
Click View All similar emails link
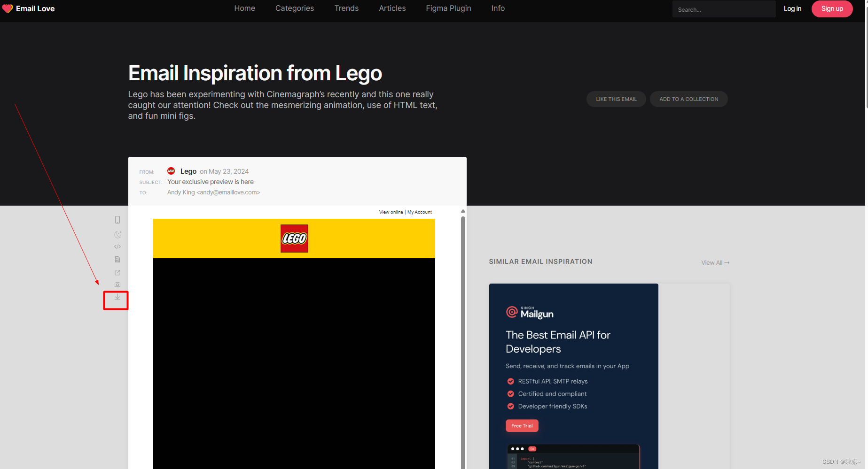tap(715, 262)
